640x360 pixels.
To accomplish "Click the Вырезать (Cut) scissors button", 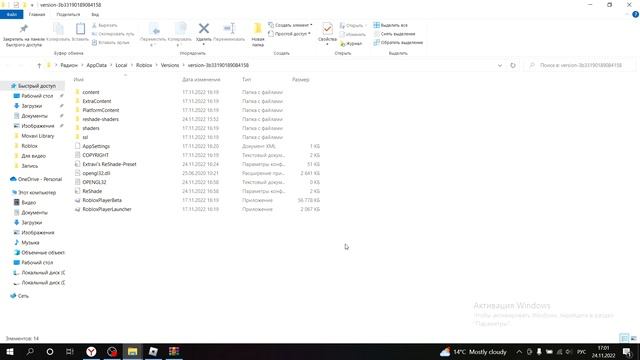I will (x=104, y=25).
